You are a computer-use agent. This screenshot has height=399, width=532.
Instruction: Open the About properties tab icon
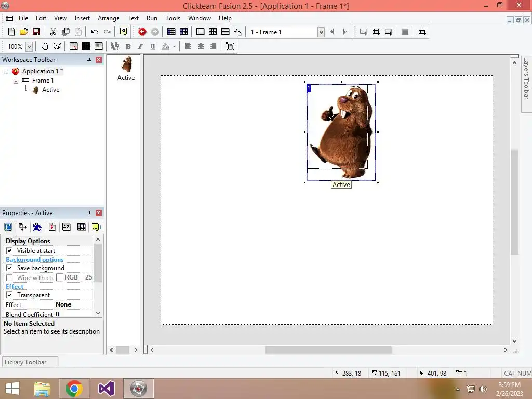(96, 227)
